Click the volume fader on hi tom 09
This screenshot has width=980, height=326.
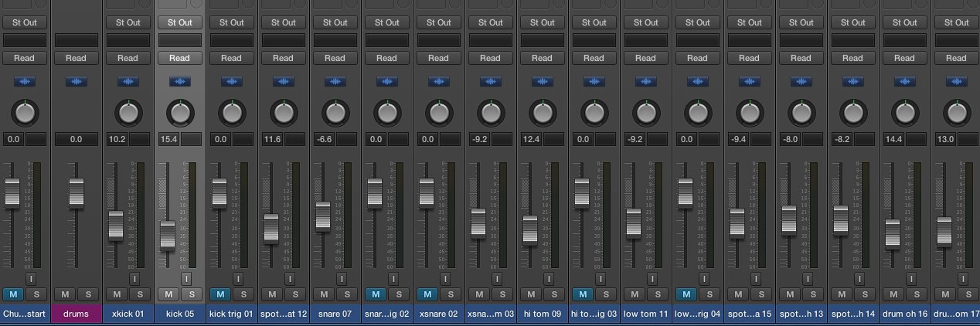[529, 230]
